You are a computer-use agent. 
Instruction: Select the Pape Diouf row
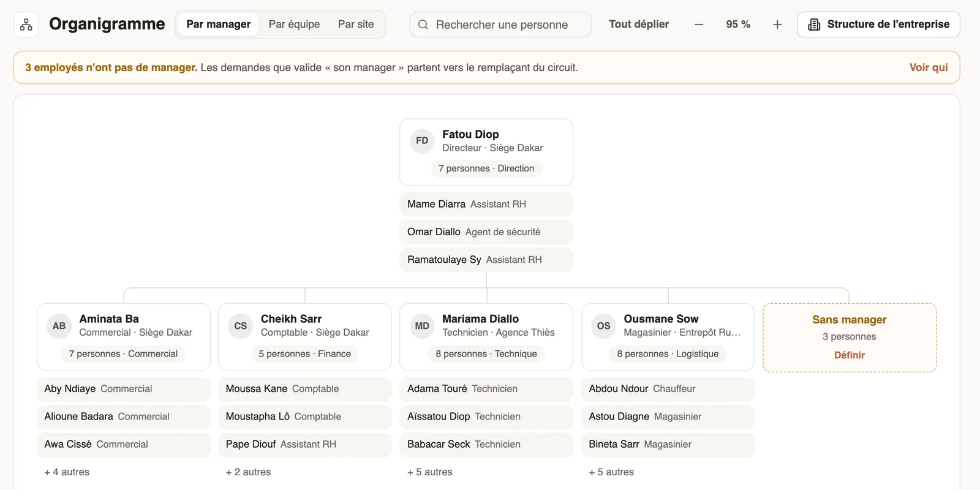click(305, 445)
